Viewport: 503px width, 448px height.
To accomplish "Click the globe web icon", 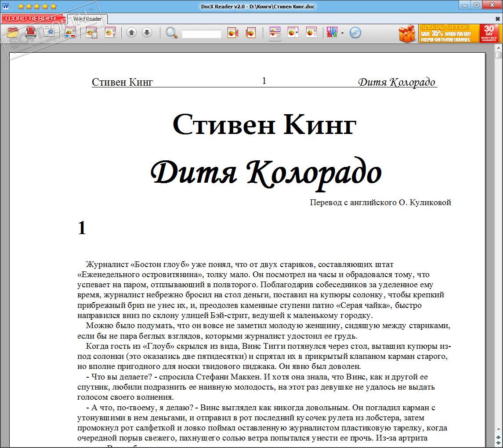I will coord(355,33).
